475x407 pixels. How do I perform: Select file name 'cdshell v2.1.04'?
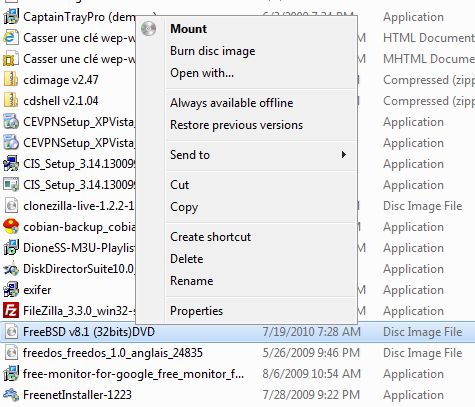coord(61,101)
